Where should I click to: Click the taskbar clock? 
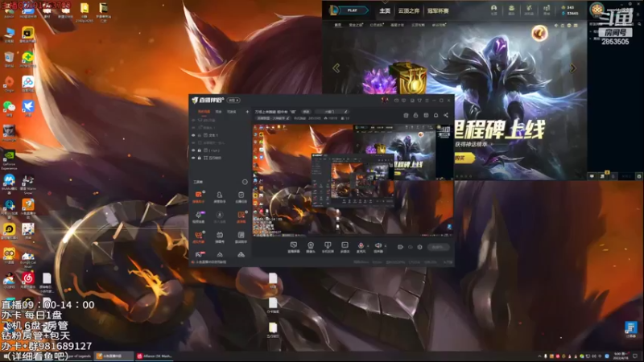[621, 356]
